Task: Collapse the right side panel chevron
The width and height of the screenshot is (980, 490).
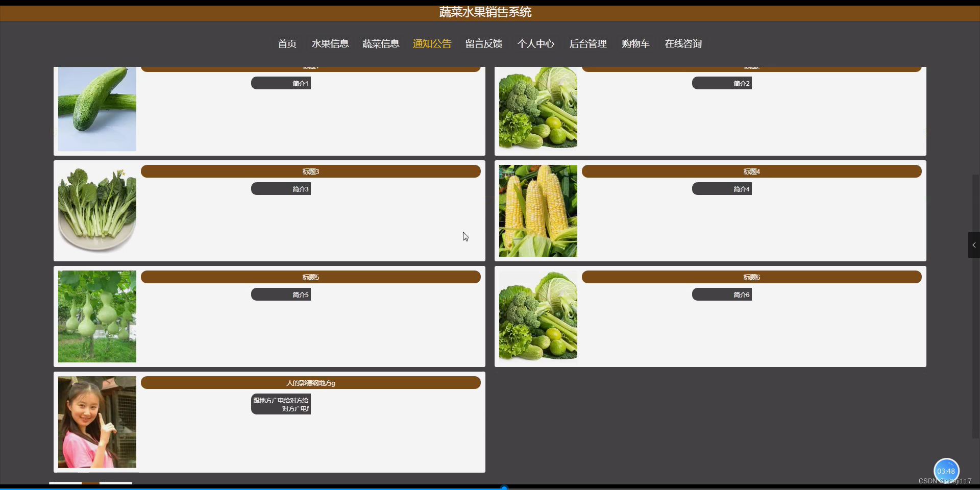Action: click(973, 245)
